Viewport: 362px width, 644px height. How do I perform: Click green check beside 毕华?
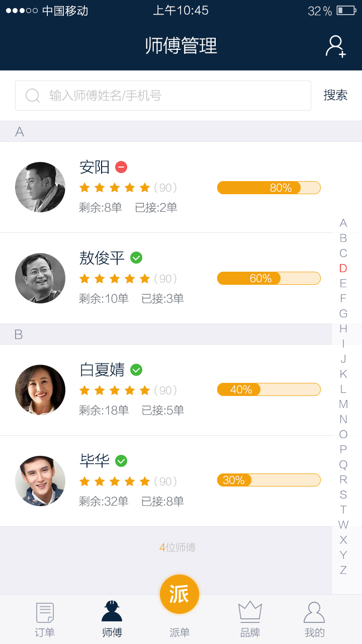(x=121, y=461)
